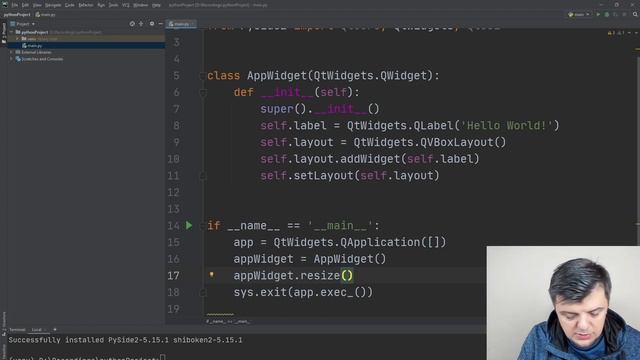Open the Navigate menu
640x360 pixels.
pos(53,5)
